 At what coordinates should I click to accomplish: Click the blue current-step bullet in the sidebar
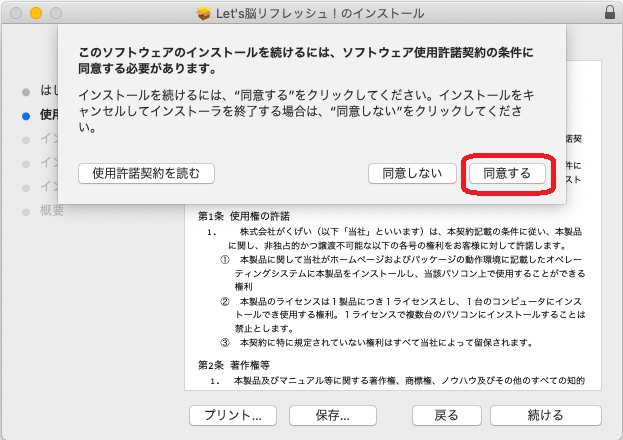pos(26,116)
